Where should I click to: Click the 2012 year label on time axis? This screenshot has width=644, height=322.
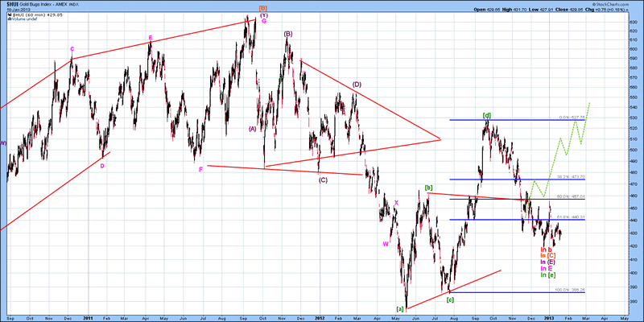(320, 317)
